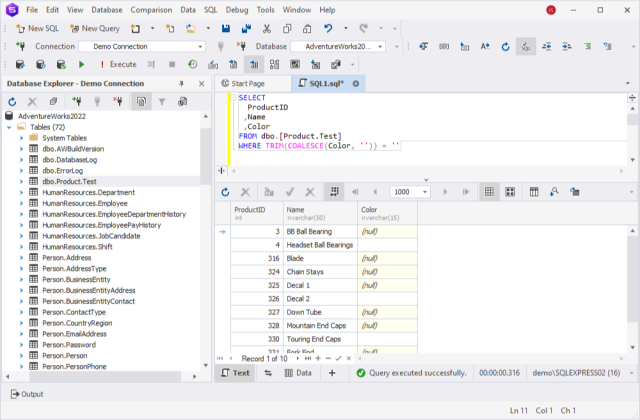
Task: Switch to the Start Page tab
Action: (x=243, y=83)
